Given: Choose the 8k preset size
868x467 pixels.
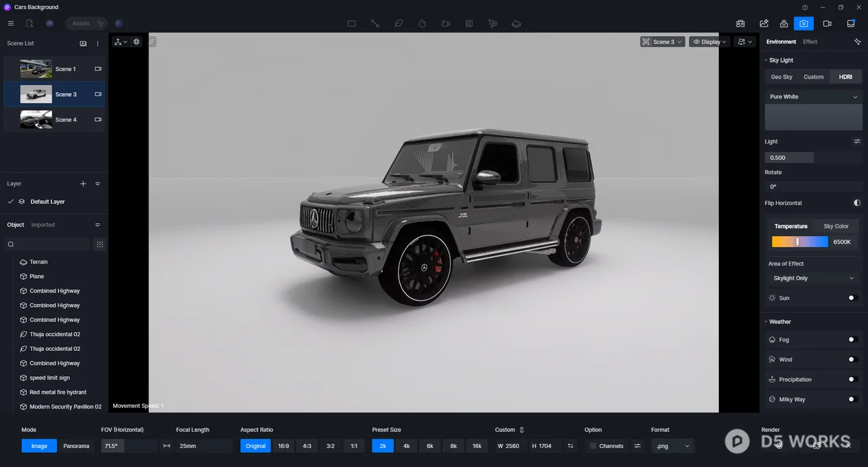Looking at the screenshot, I should (x=453, y=446).
